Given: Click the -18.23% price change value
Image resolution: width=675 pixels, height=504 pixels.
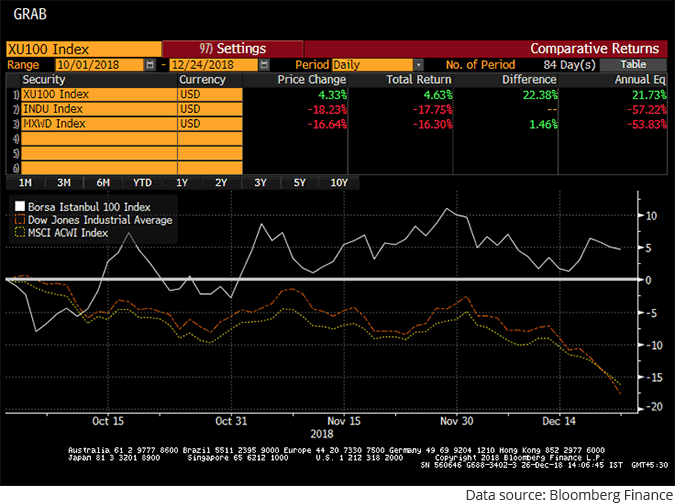Looking at the screenshot, I should pyautogui.click(x=327, y=109).
